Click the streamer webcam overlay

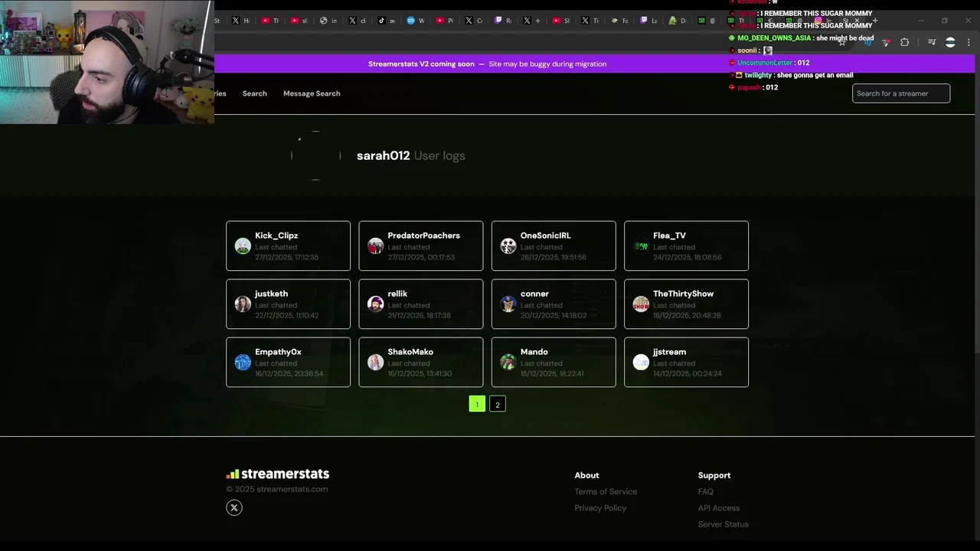[106, 61]
